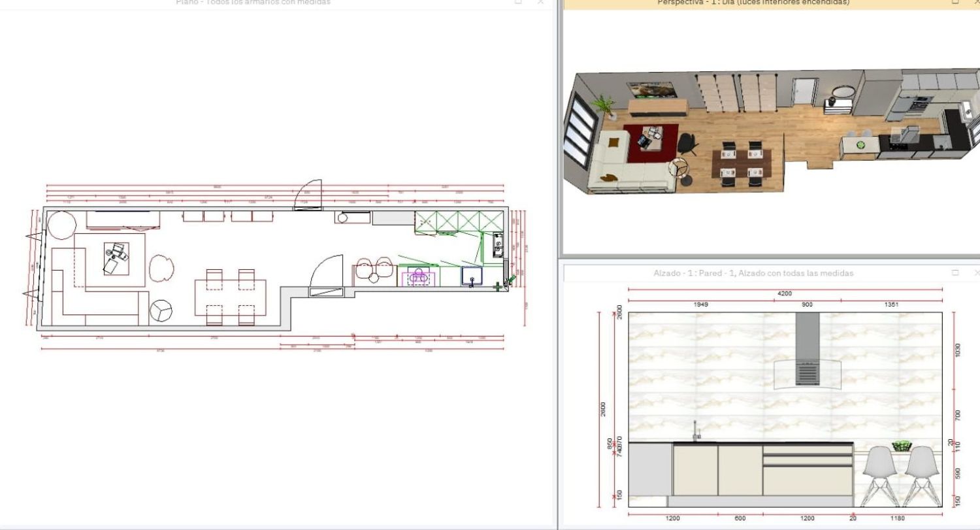Click the 900 hood width dimension
Viewport: 980px width, 530px height.
pos(807,305)
